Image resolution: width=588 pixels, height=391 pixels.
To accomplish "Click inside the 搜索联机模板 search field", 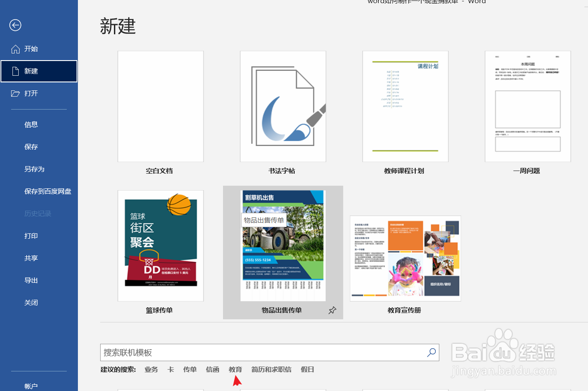I will [267, 352].
